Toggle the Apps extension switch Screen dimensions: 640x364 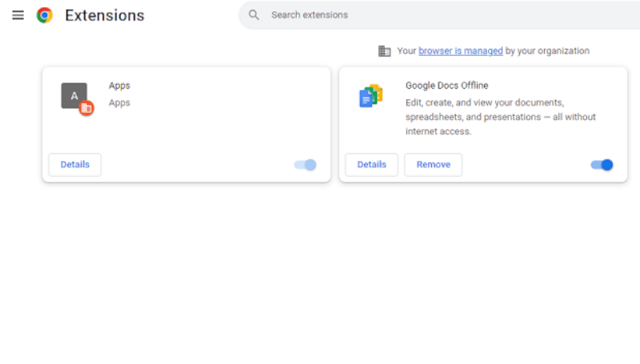[306, 165]
